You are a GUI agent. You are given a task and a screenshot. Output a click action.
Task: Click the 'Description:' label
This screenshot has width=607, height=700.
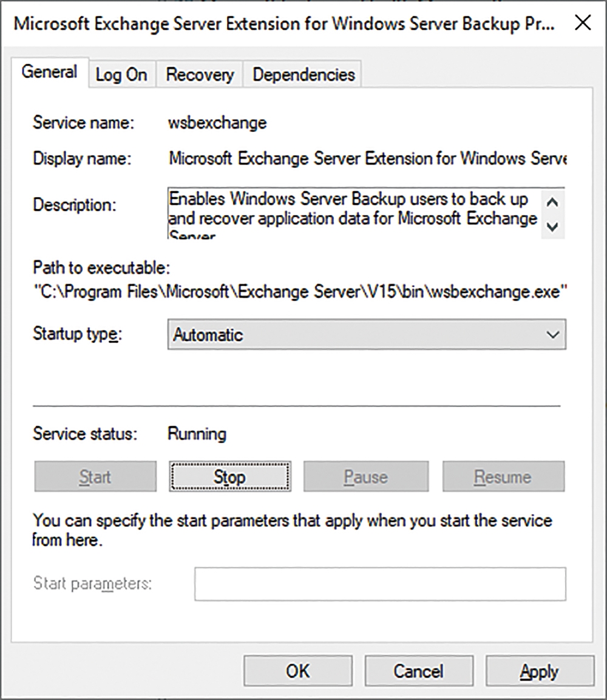[x=75, y=205]
